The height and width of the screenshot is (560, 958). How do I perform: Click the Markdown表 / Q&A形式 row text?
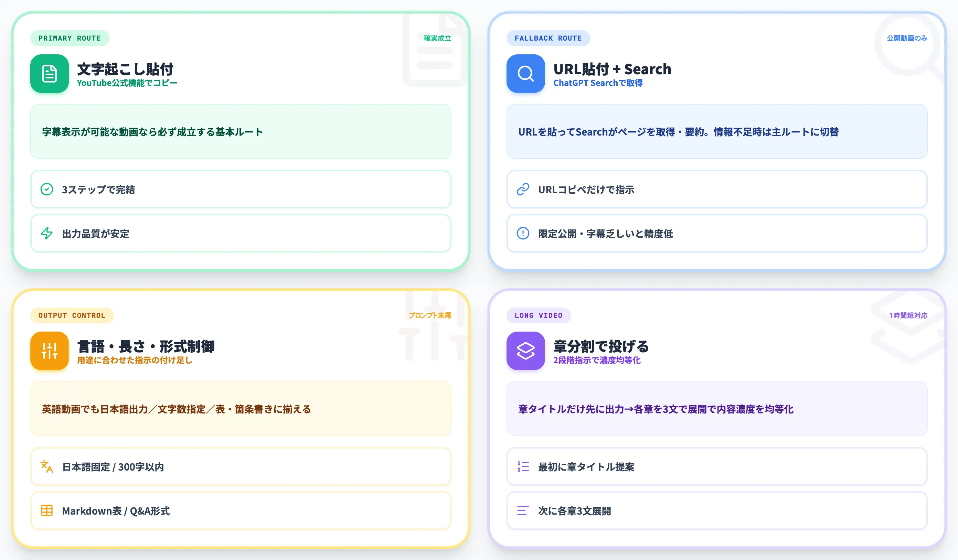116,511
